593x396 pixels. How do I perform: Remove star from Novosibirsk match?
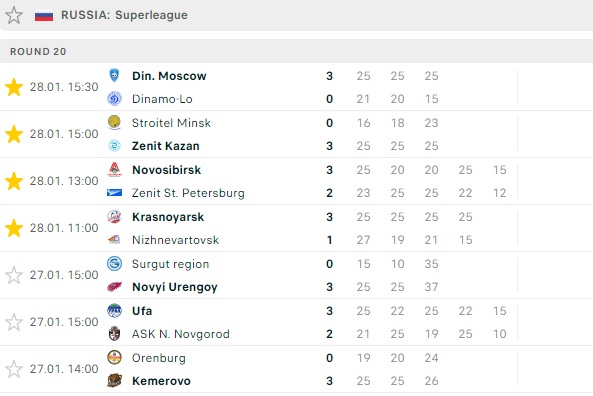click(14, 181)
